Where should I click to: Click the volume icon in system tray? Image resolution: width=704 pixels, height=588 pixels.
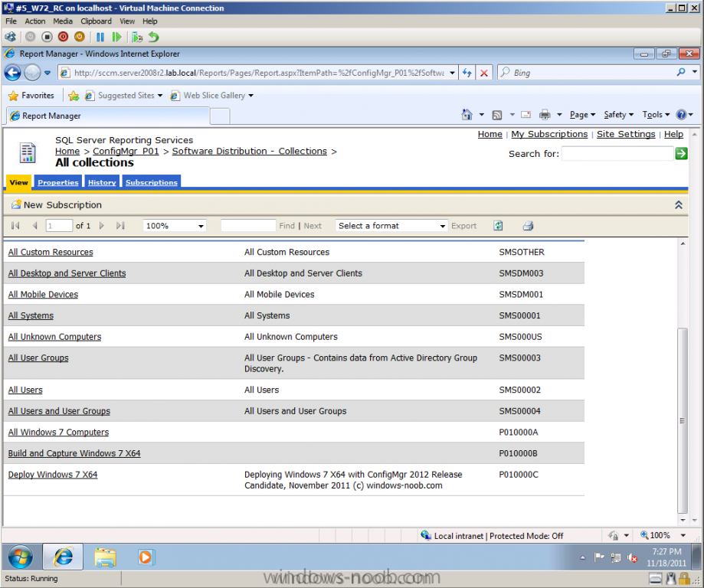click(633, 558)
